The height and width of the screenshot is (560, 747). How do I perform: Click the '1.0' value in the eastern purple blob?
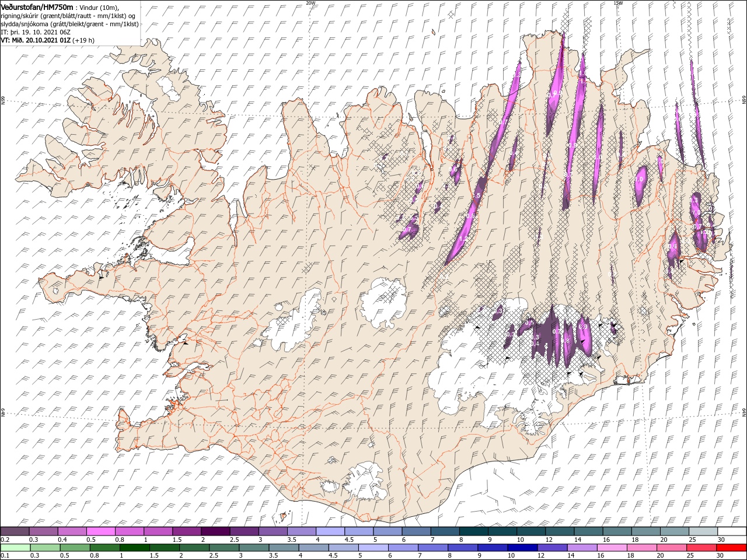click(640, 178)
